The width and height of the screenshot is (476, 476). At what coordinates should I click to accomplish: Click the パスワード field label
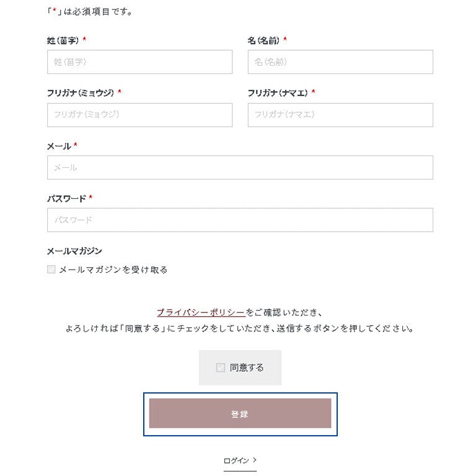[66, 199]
